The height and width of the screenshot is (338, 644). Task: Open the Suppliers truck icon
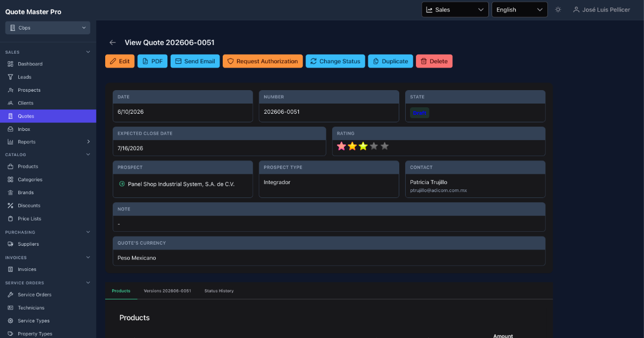[x=10, y=244]
